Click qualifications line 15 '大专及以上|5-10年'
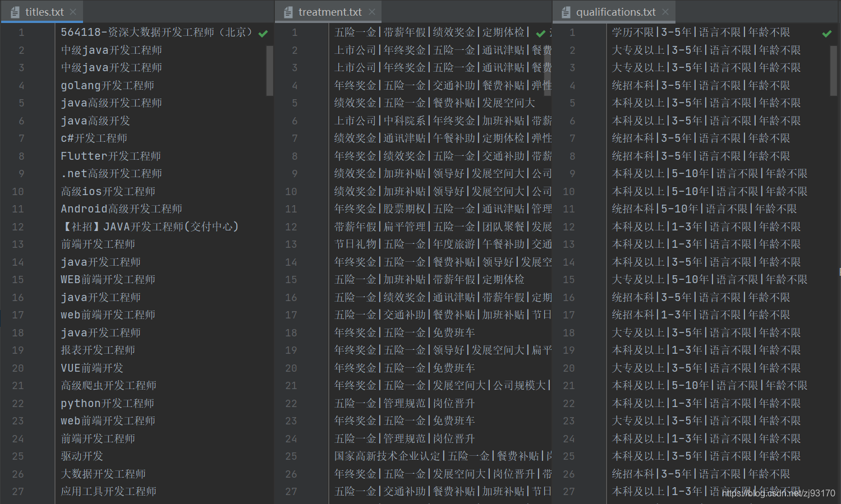841x504 pixels. point(710,280)
